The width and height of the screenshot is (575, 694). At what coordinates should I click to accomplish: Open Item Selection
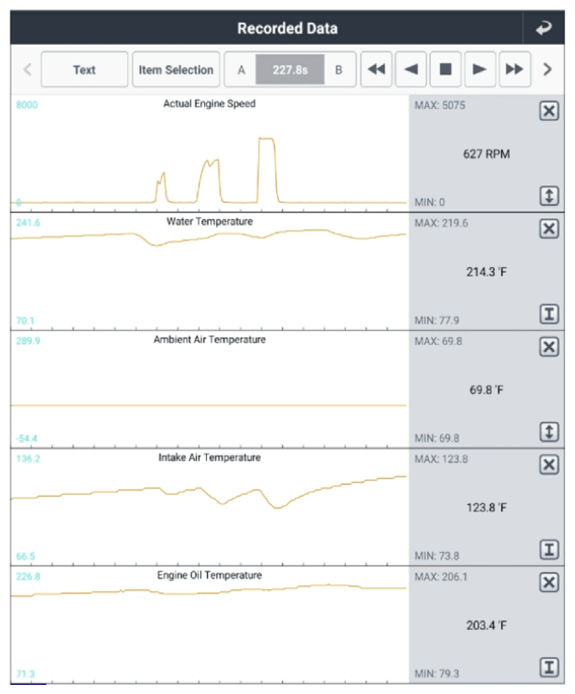[x=176, y=69]
